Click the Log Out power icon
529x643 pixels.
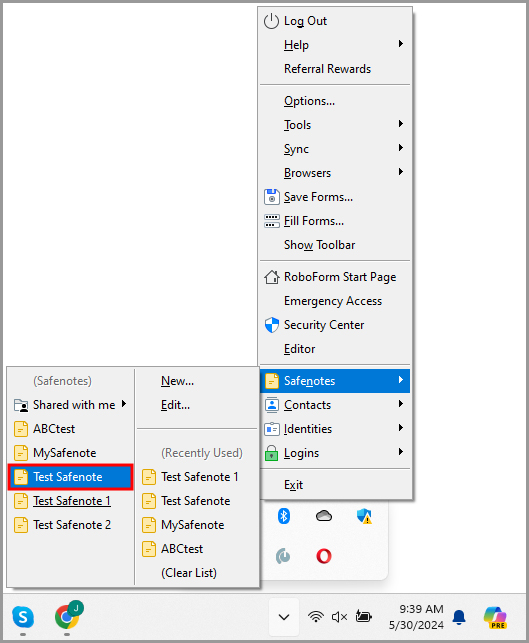pyautogui.click(x=271, y=21)
